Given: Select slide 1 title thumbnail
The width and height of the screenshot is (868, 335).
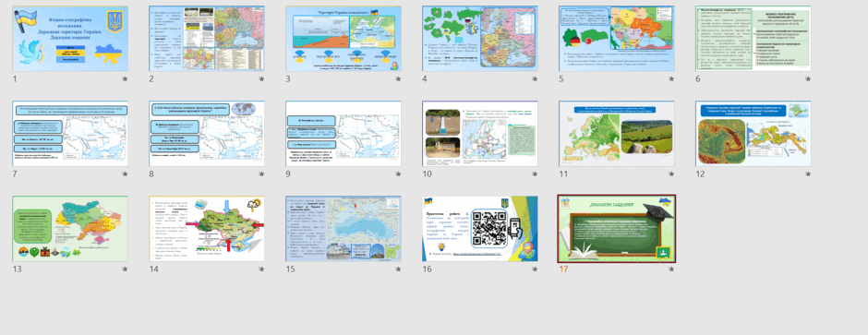Looking at the screenshot, I should 70,39.
